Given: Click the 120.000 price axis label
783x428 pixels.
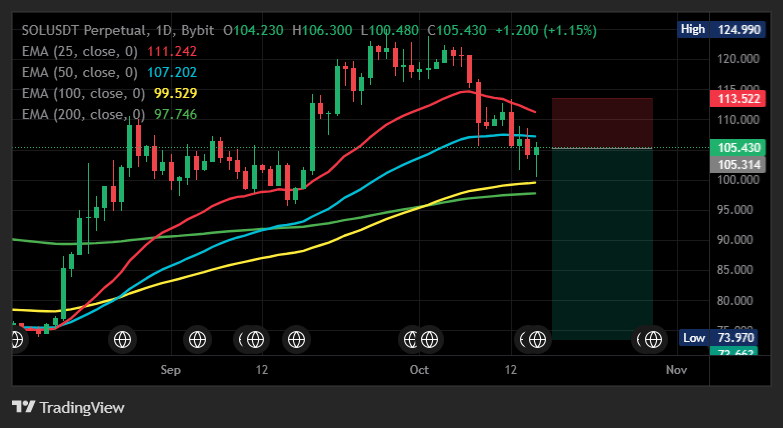Looking at the screenshot, I should coord(738,59).
